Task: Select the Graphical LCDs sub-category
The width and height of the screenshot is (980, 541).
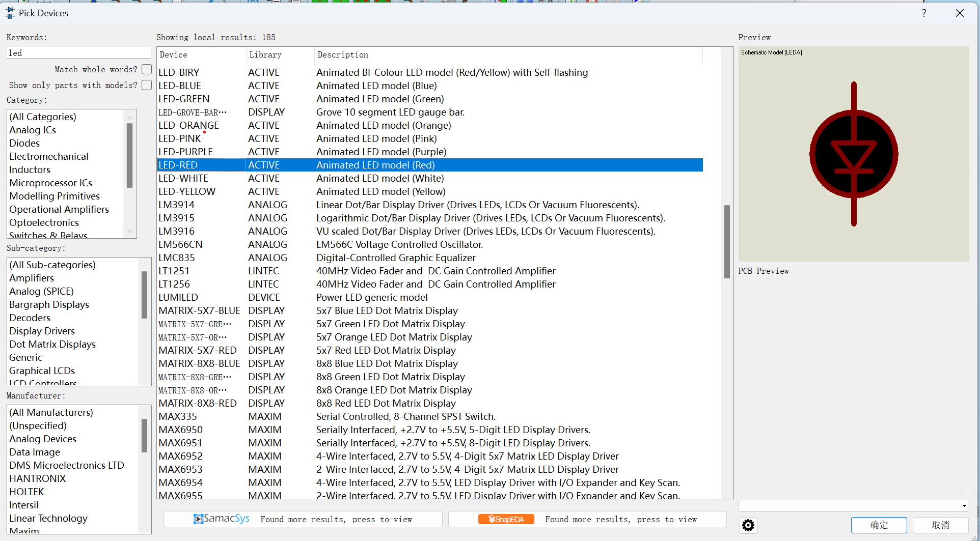Action: pyautogui.click(x=42, y=371)
